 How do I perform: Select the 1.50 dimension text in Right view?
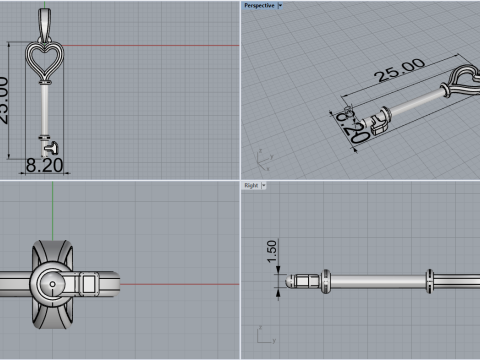pos(272,251)
